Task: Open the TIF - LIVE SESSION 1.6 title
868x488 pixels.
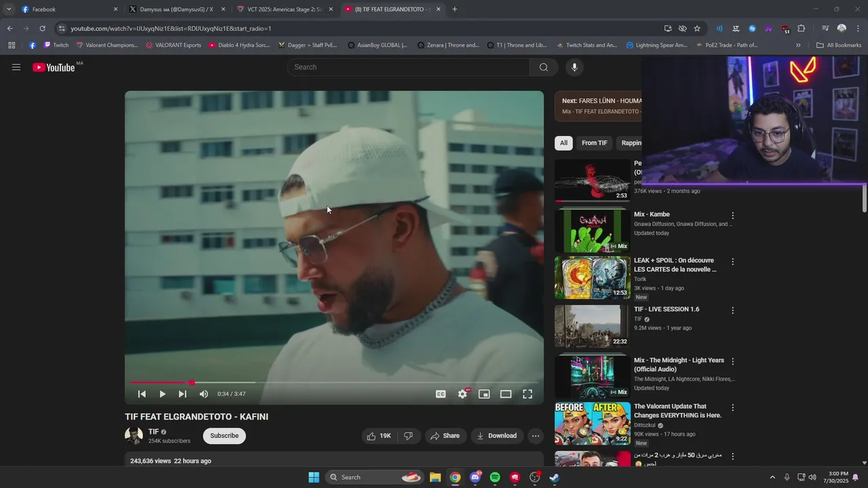Action: pyautogui.click(x=667, y=309)
